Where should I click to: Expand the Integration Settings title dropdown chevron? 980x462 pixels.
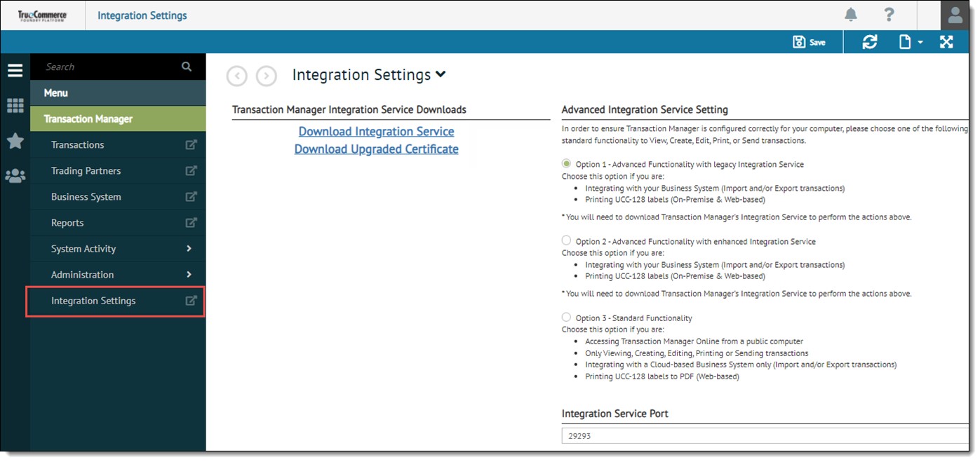[441, 74]
